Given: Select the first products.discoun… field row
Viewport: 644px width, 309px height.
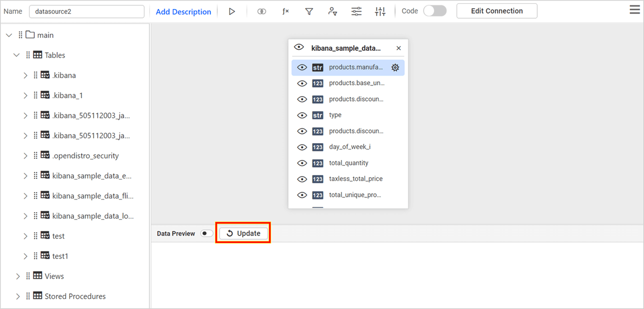Looking at the screenshot, I should (x=348, y=100).
